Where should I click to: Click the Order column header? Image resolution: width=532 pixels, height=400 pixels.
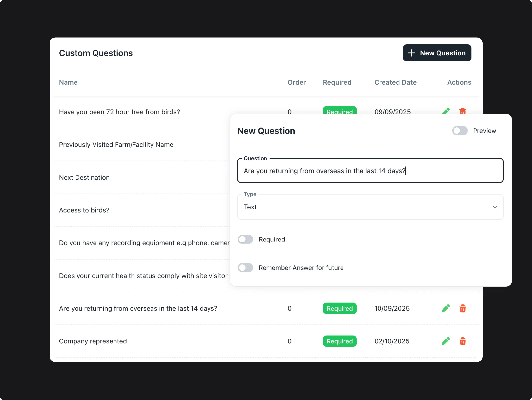click(x=297, y=82)
